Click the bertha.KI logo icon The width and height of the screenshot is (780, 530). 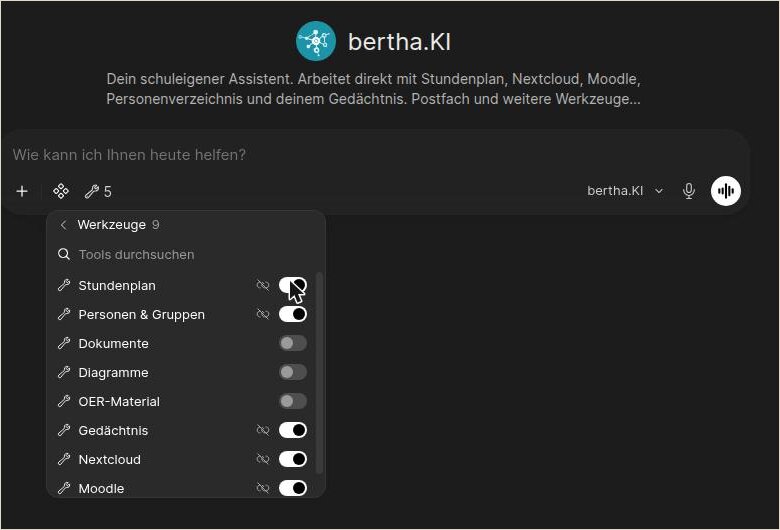pos(316,41)
